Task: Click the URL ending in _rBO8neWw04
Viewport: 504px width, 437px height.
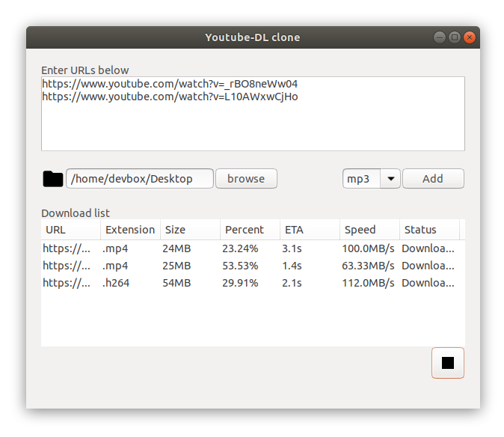Action: (170, 84)
